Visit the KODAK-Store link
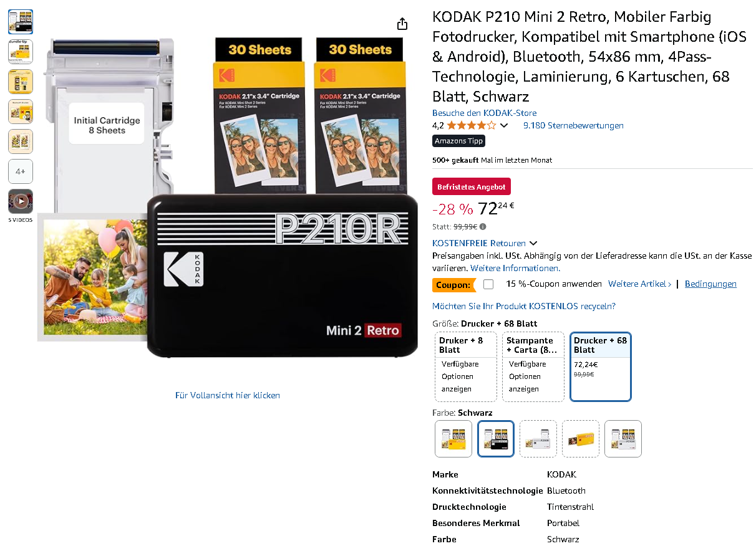 click(x=484, y=113)
